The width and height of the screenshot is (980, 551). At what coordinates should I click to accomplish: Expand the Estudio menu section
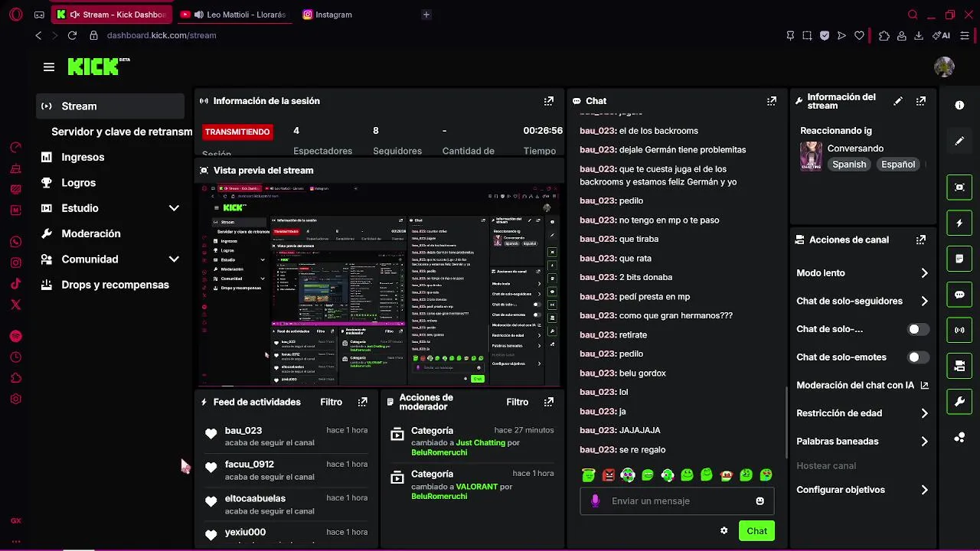click(x=112, y=208)
